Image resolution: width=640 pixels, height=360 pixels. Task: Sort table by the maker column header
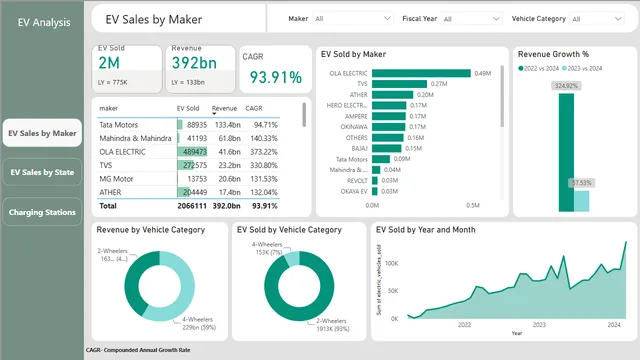click(109, 108)
